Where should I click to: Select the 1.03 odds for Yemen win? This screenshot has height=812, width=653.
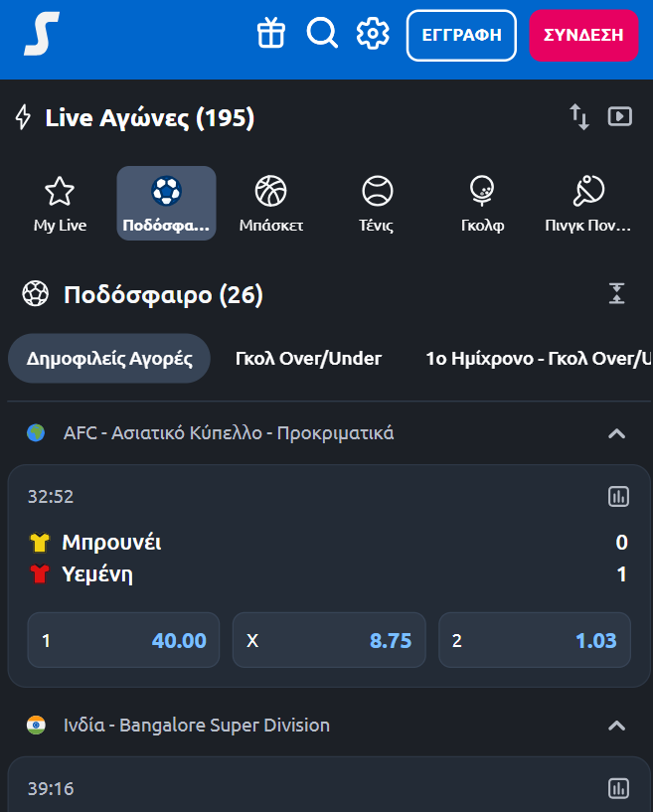click(534, 640)
